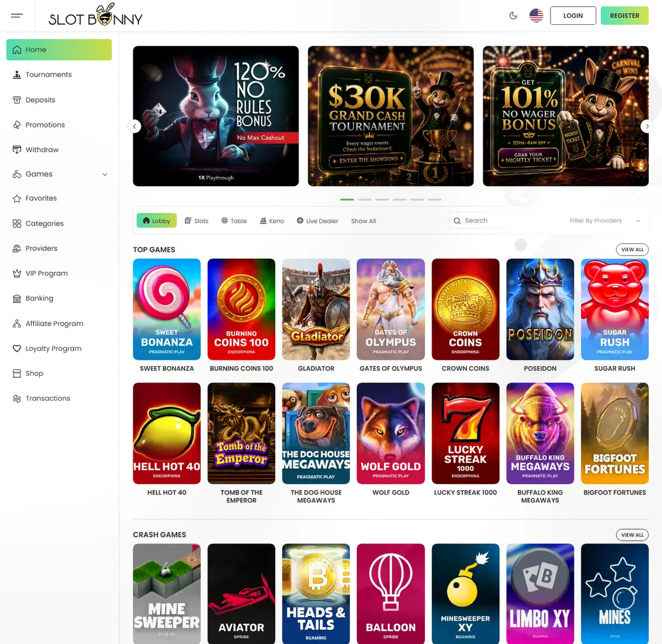Image resolution: width=662 pixels, height=644 pixels.
Task: Switch to the Table tab
Action: (234, 221)
